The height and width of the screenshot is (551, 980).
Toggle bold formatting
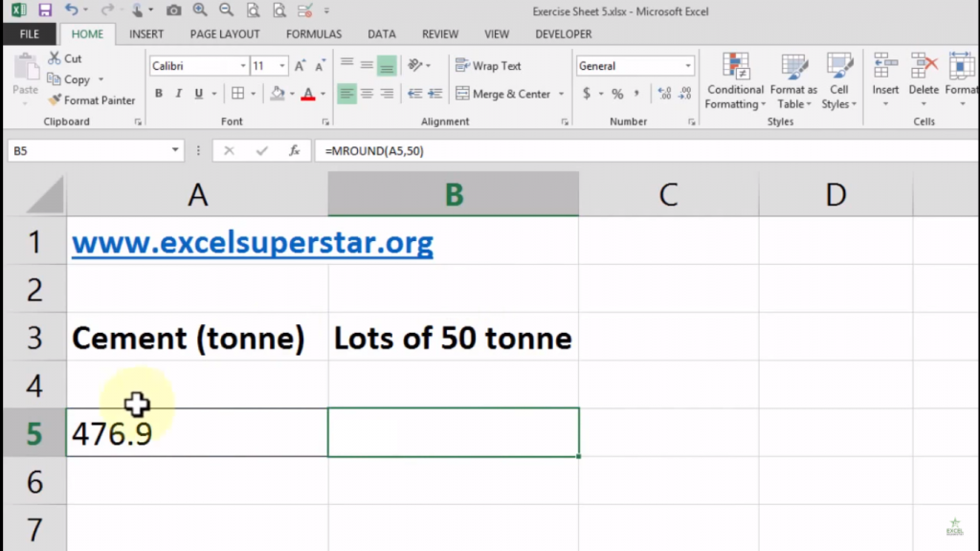(159, 94)
